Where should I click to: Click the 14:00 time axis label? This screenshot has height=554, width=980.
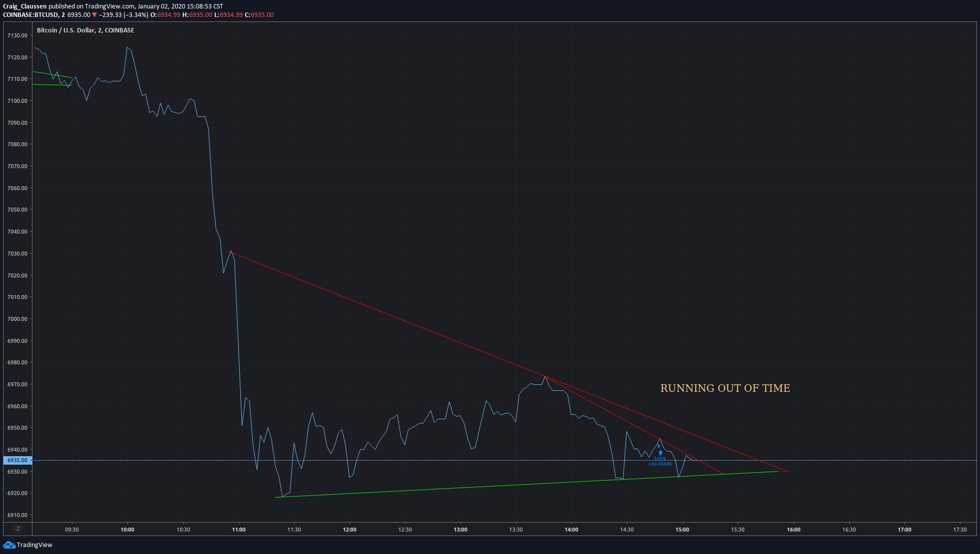tap(571, 530)
